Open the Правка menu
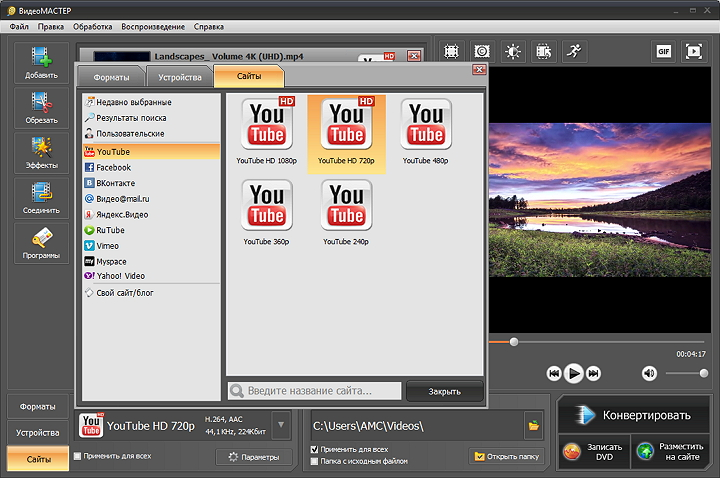The width and height of the screenshot is (720, 478). (x=51, y=27)
